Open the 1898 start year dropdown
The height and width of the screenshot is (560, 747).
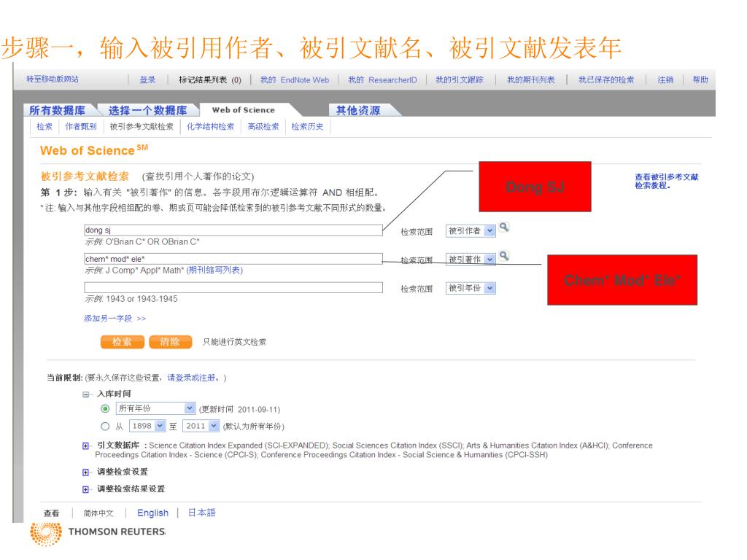click(x=147, y=426)
